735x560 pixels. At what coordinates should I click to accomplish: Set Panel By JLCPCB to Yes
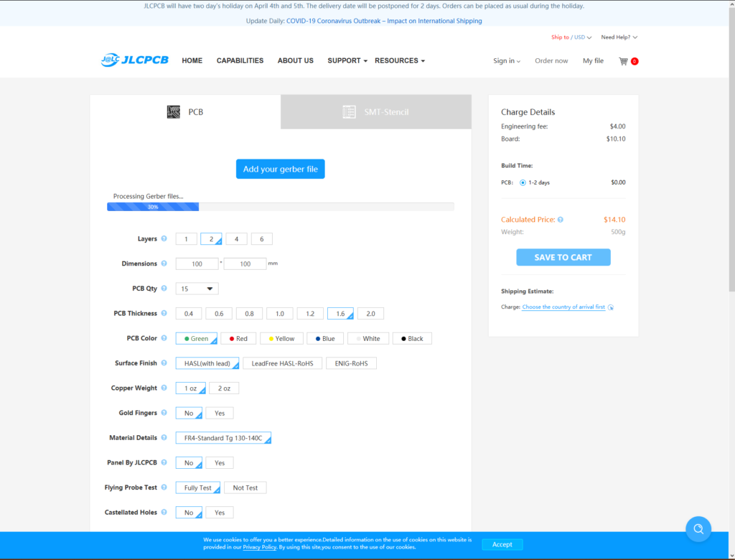(220, 463)
